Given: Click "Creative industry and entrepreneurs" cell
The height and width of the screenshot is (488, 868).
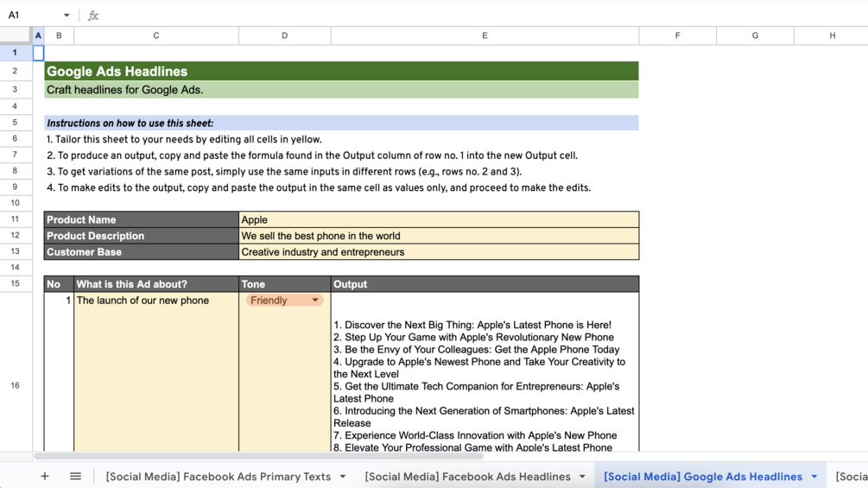Looking at the screenshot, I should pyautogui.click(x=439, y=251).
